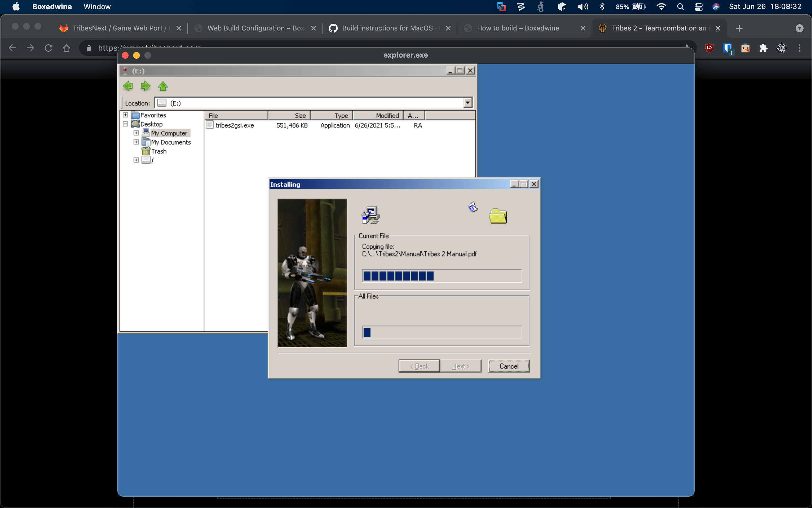Close the Installing dialog
This screenshot has height=508, width=812.
533,184
